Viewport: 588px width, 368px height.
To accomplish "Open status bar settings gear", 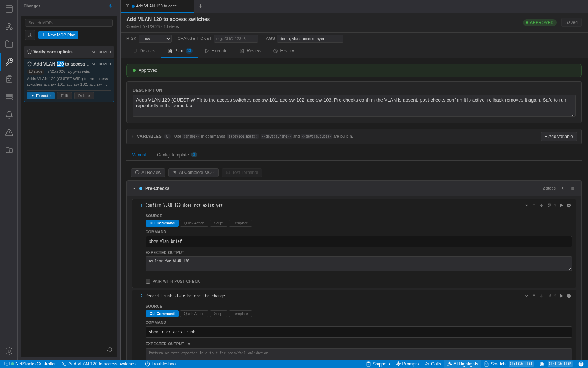I will point(581,364).
